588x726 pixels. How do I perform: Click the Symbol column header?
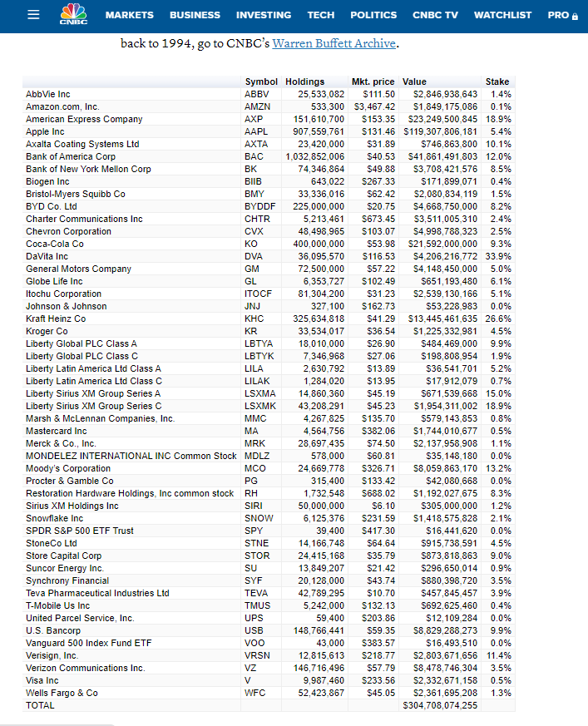tap(261, 81)
